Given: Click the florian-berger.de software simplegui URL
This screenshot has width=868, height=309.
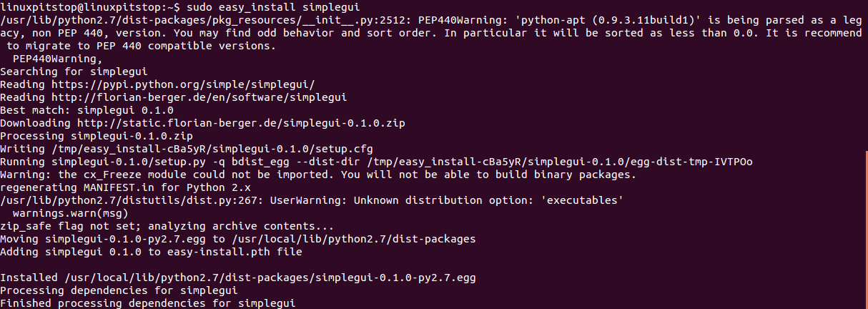Looking at the screenshot, I should (198, 97).
